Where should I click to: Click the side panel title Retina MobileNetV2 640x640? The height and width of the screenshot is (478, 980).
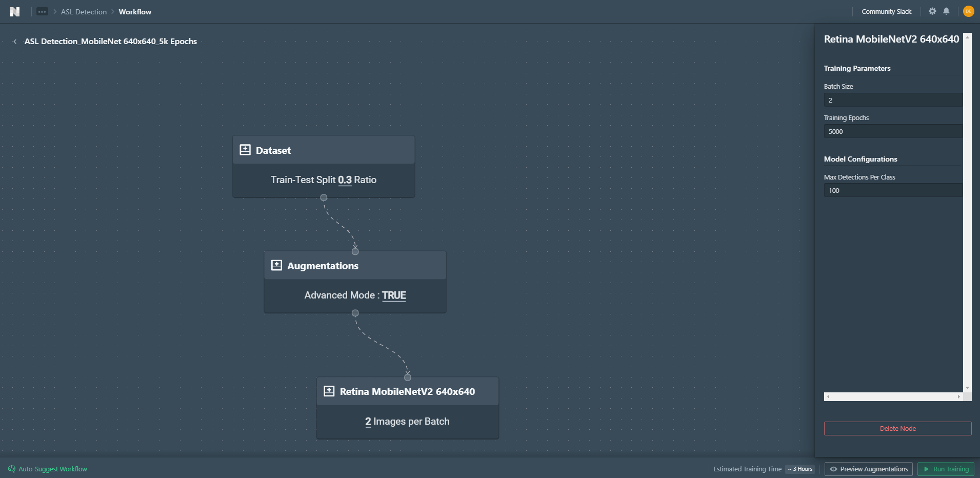tap(891, 39)
